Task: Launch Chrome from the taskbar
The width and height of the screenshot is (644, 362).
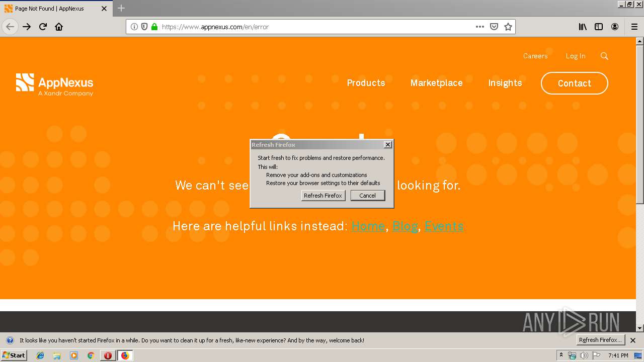Action: click(x=91, y=355)
